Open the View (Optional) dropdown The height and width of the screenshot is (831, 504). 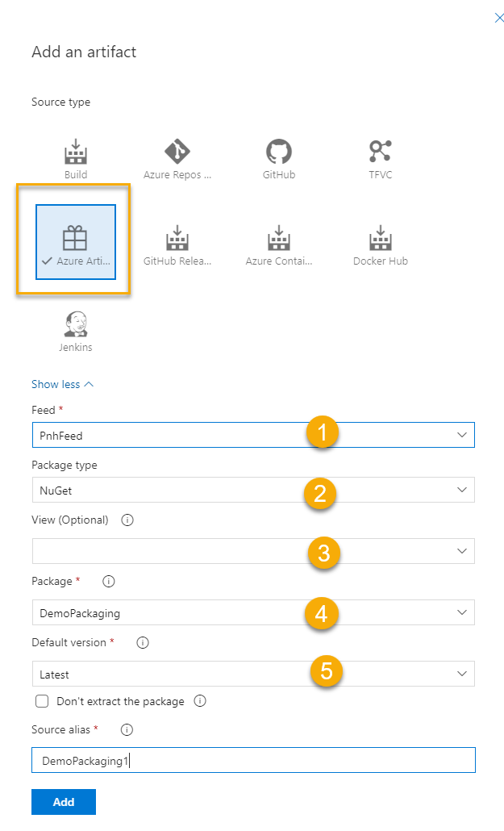[x=253, y=551]
